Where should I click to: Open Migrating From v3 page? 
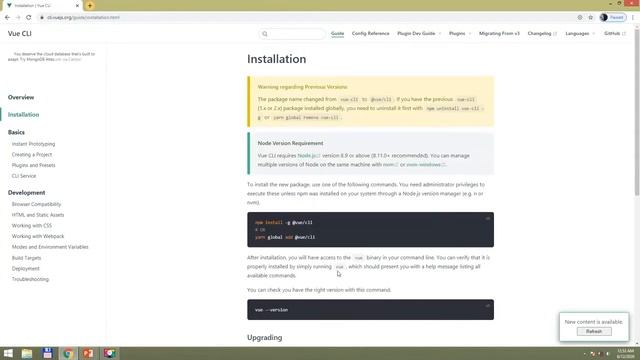499,33
